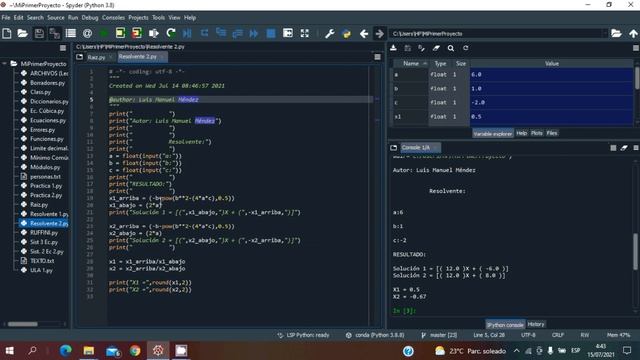This screenshot has height=360, width=640.
Task: Toggle the Maximize current pane icon
Action: pos(287,33)
